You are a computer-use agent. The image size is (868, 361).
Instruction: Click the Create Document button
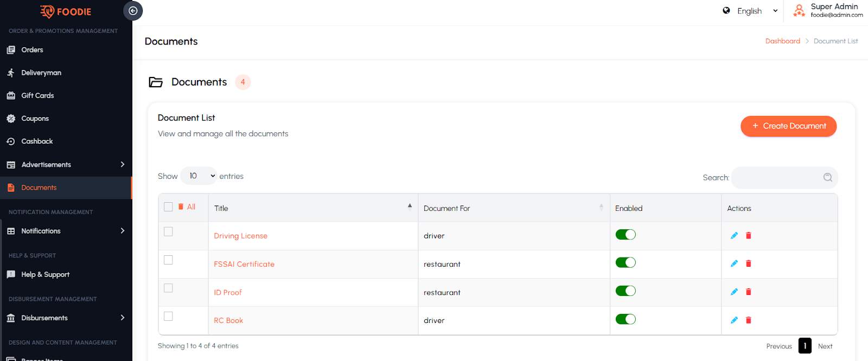tap(788, 126)
